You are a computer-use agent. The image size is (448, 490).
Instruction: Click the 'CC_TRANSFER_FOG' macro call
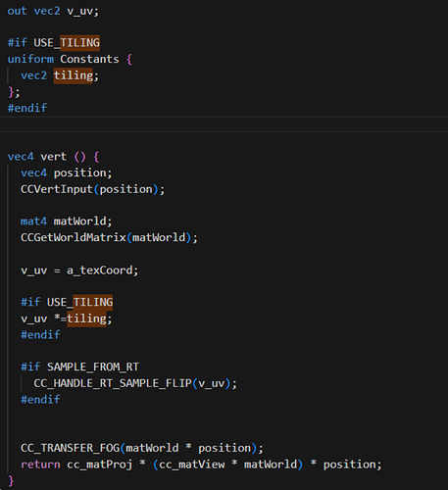(71, 448)
